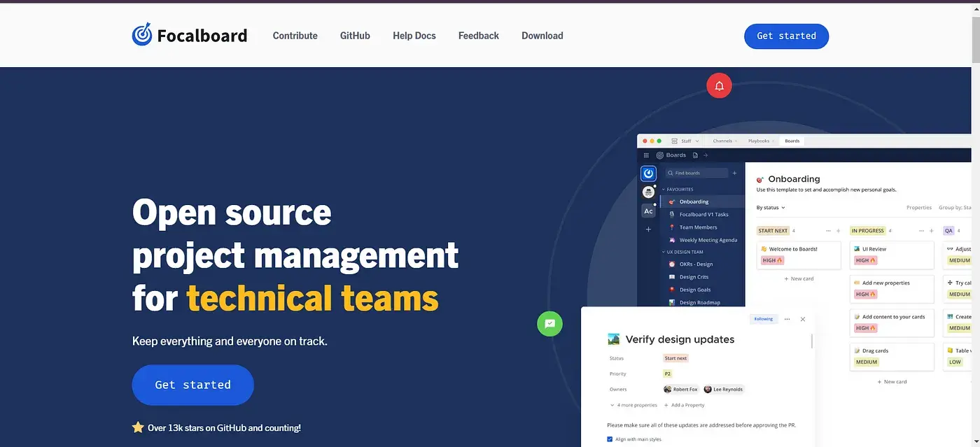Click the red notification bell icon
Image resolution: width=980 pixels, height=447 pixels.
[719, 86]
